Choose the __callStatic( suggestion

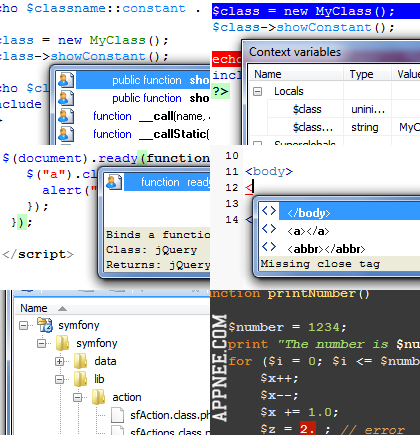[151, 134]
